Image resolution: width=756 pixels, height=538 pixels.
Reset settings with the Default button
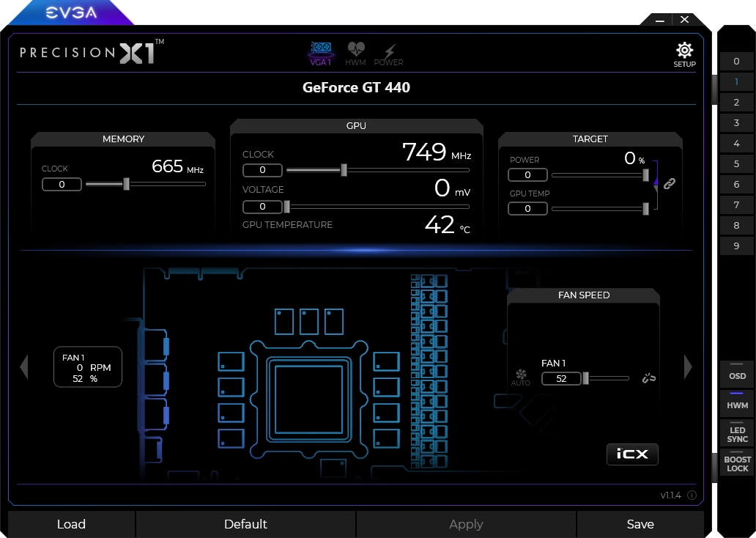point(245,524)
